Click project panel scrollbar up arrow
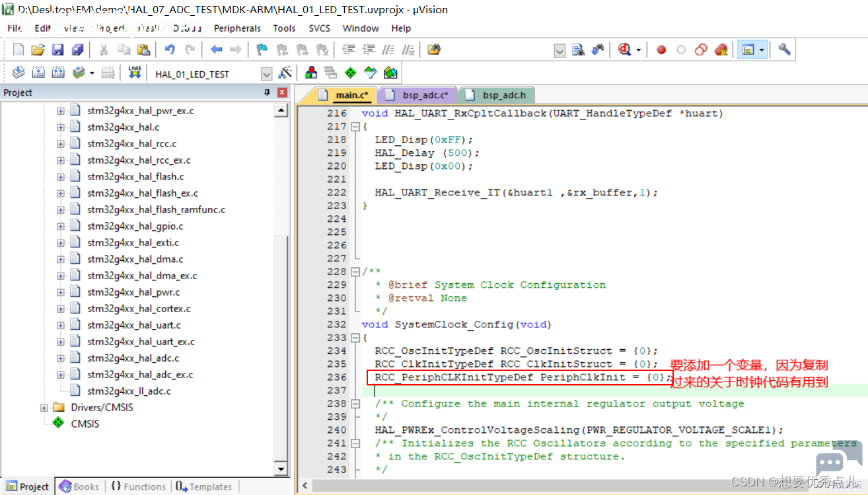868x495 pixels. [282, 110]
